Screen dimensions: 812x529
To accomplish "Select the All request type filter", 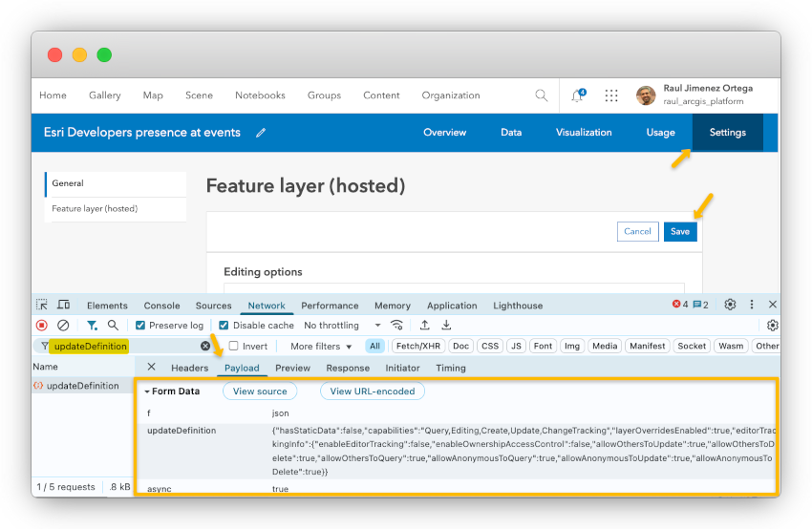I will 374,346.
